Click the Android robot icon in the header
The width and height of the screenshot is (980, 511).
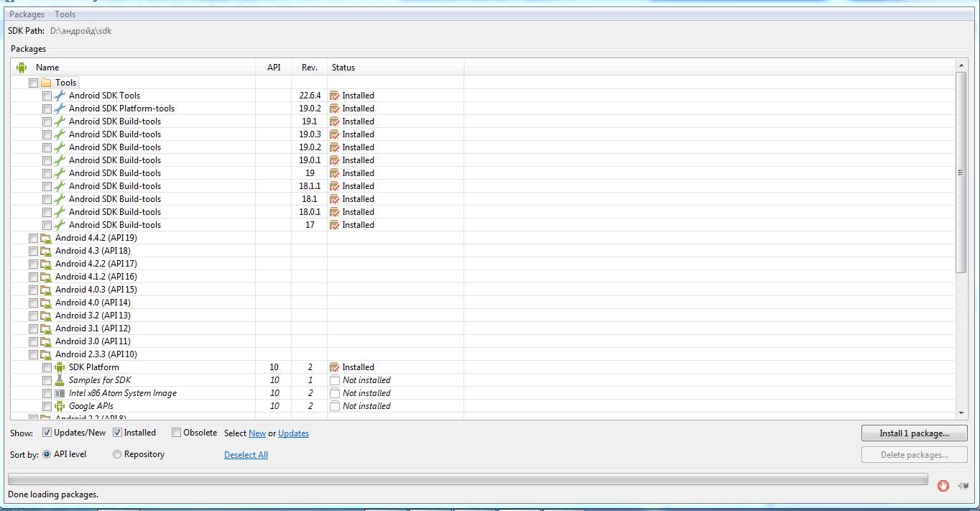point(22,68)
